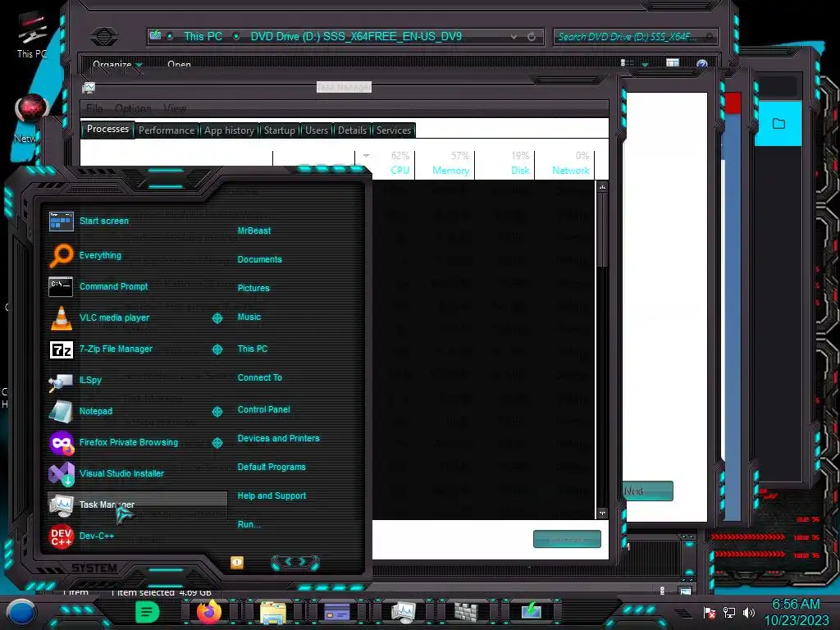The width and height of the screenshot is (840, 630).
Task: Click the Next button in background window
Action: (x=648, y=491)
